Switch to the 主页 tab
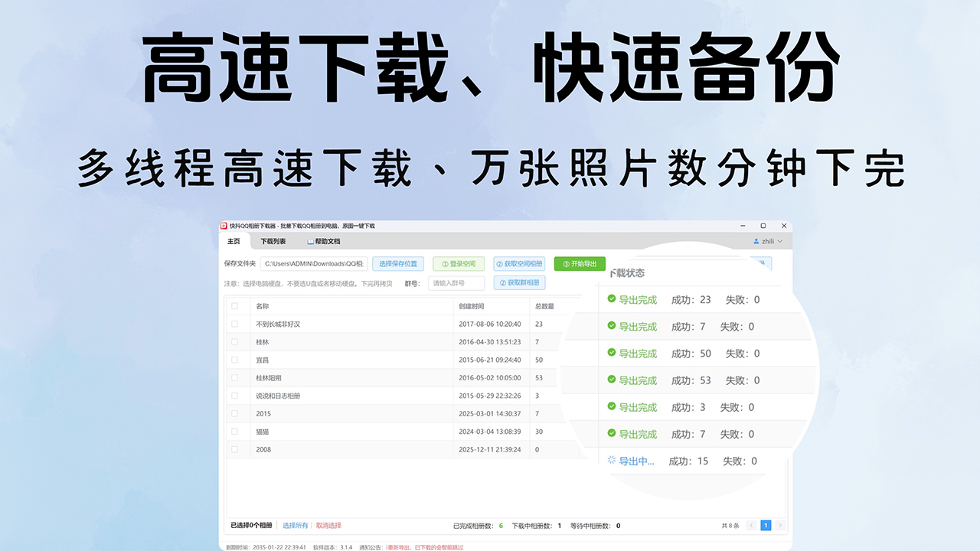 [234, 241]
